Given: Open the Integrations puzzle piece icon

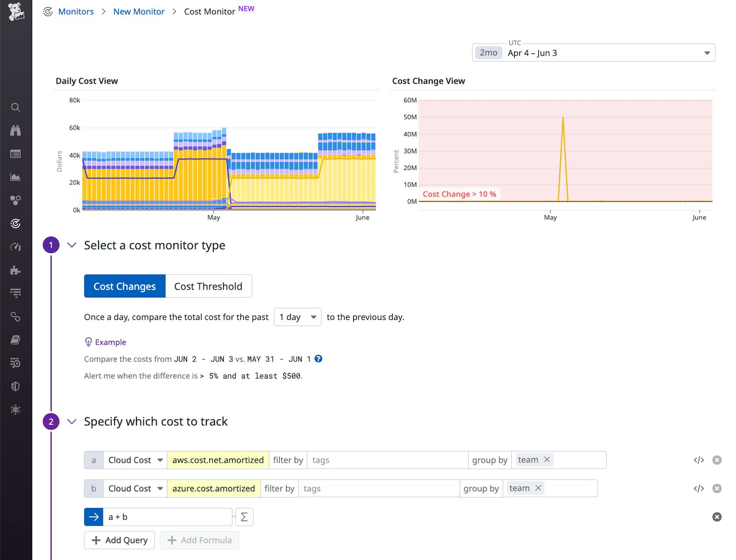Looking at the screenshot, I should (x=16, y=270).
